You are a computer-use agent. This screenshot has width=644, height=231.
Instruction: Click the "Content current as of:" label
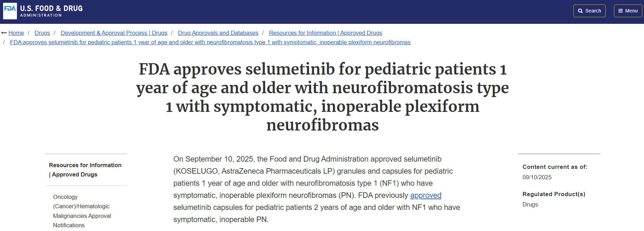(554, 167)
